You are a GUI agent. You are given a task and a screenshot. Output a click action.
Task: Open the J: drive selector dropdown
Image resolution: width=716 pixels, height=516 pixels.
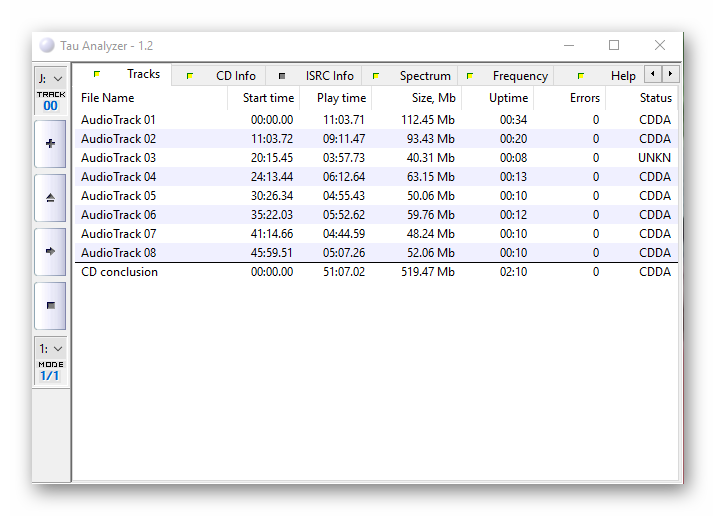click(50, 78)
